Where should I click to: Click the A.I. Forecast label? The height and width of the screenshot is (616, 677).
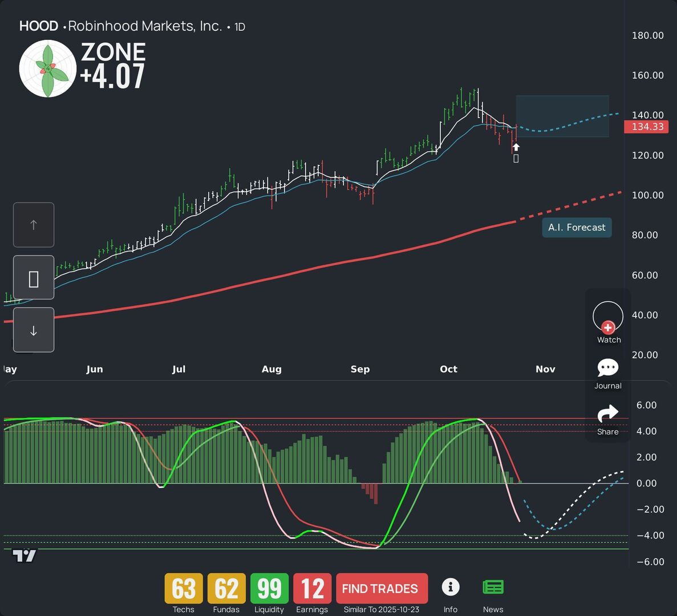pyautogui.click(x=577, y=228)
